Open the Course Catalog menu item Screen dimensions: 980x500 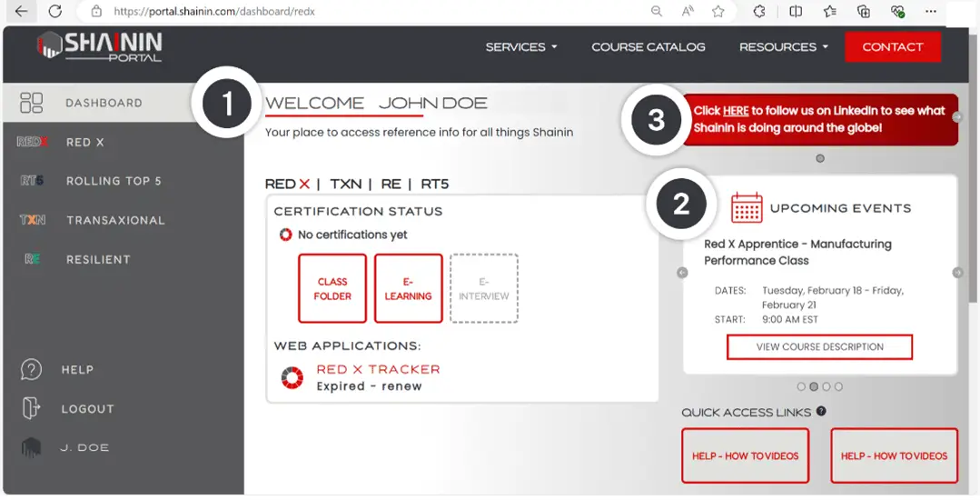point(648,47)
